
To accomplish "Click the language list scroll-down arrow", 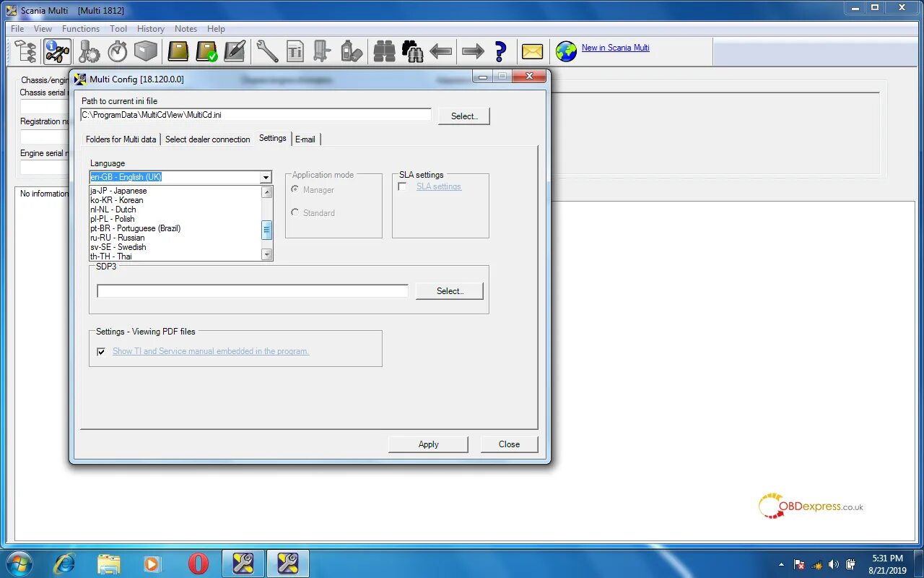I will [x=266, y=254].
